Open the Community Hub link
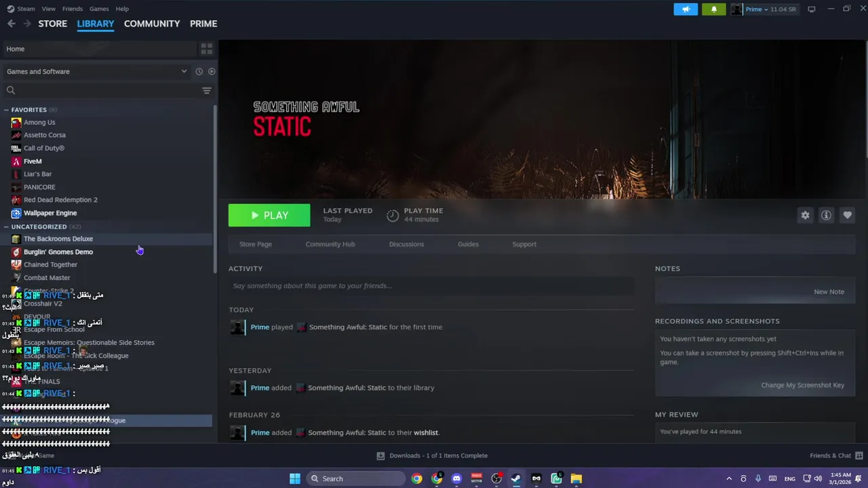Viewport: 868px width, 488px height. (x=330, y=244)
